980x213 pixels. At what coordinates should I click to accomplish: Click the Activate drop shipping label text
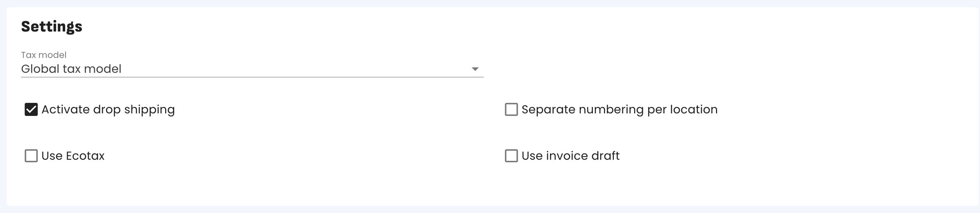(x=108, y=109)
